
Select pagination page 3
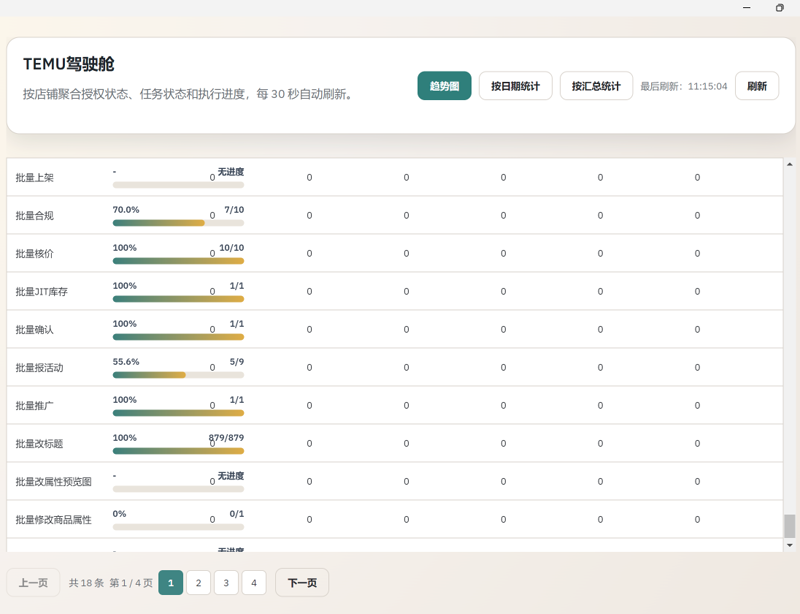pyautogui.click(x=226, y=582)
